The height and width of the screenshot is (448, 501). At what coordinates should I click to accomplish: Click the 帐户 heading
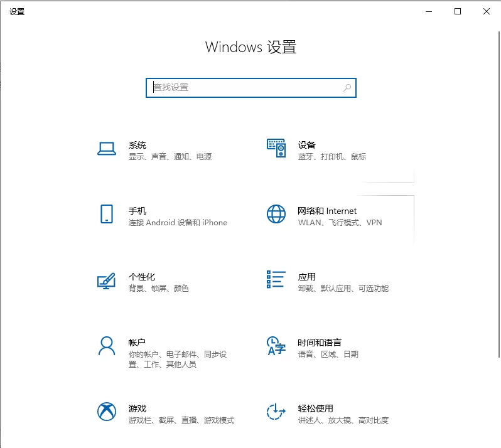(137, 343)
